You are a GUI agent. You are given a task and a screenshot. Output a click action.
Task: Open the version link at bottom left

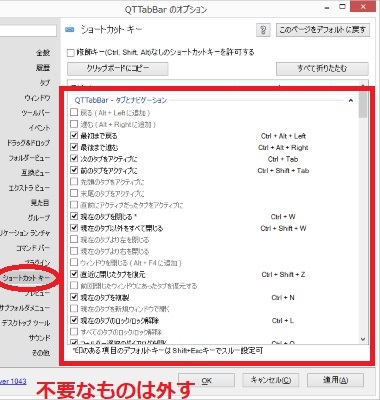click(13, 381)
